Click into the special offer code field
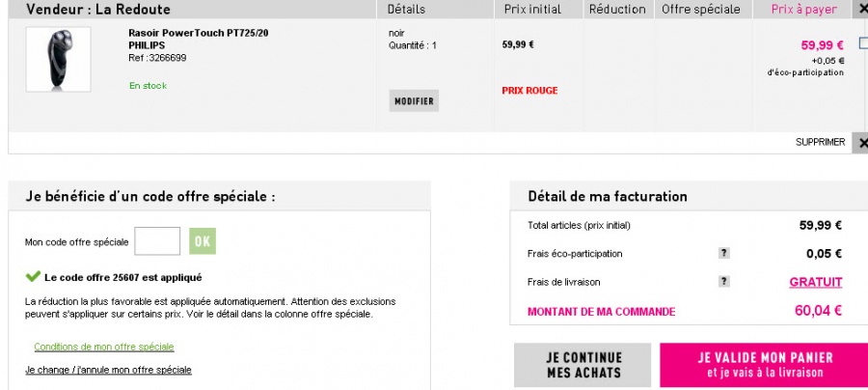Image resolution: width=868 pixels, height=390 pixels. [x=157, y=241]
